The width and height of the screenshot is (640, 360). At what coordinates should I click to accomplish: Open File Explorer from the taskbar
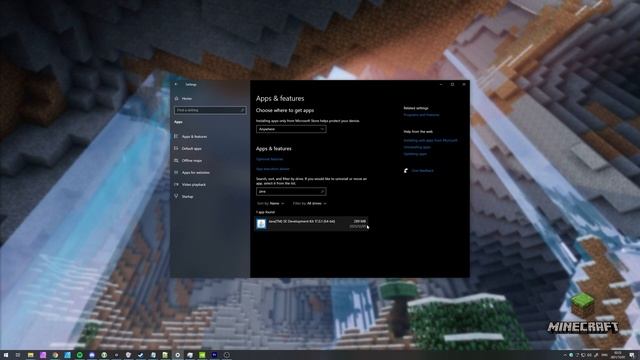(x=31, y=355)
